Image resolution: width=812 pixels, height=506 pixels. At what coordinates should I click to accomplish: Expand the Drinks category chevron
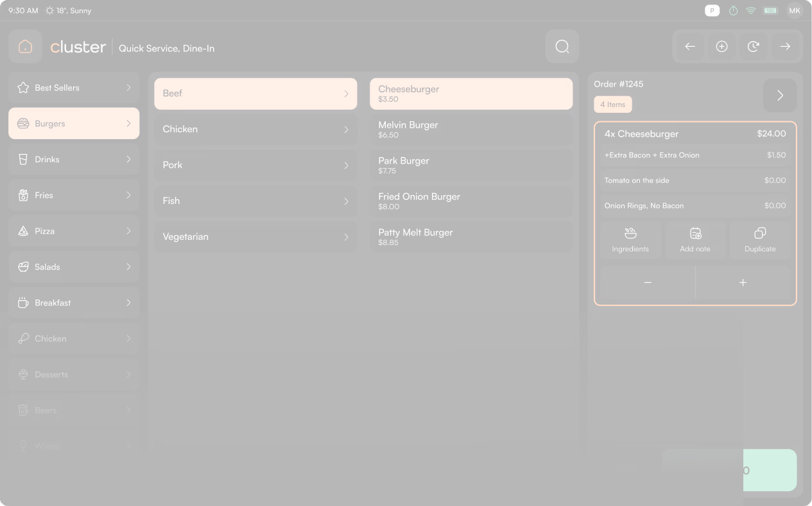[128, 160]
